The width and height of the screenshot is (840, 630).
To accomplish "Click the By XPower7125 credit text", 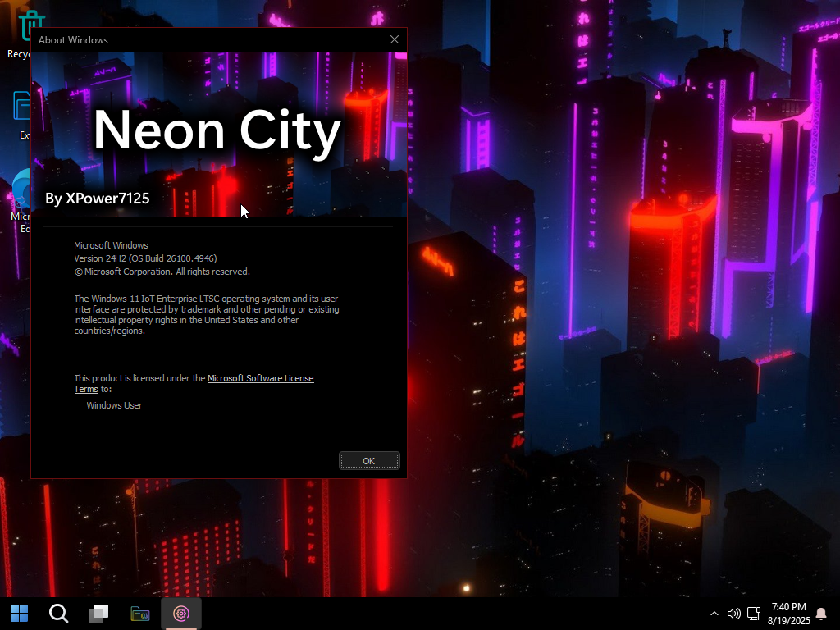I will (x=98, y=199).
